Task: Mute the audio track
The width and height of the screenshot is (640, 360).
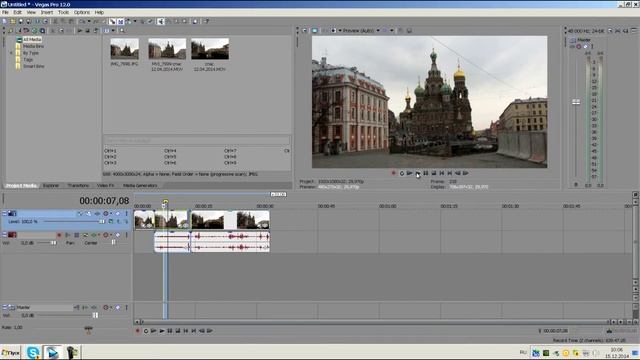Action: [x=118, y=235]
